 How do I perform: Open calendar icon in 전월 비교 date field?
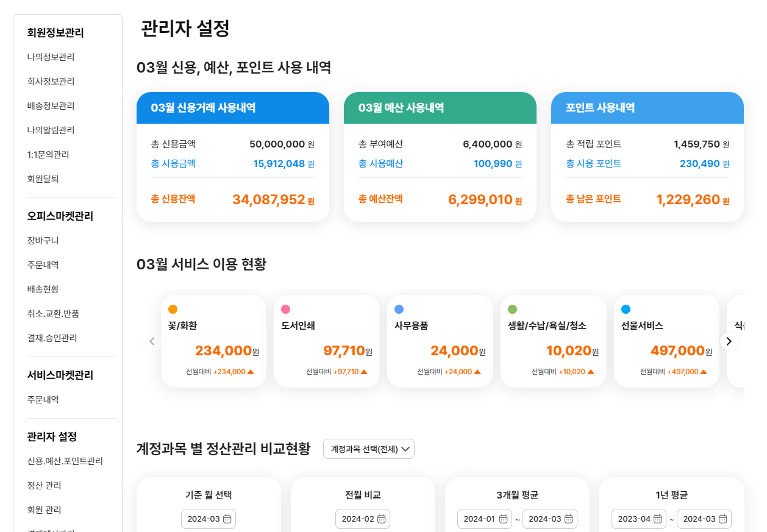381,519
